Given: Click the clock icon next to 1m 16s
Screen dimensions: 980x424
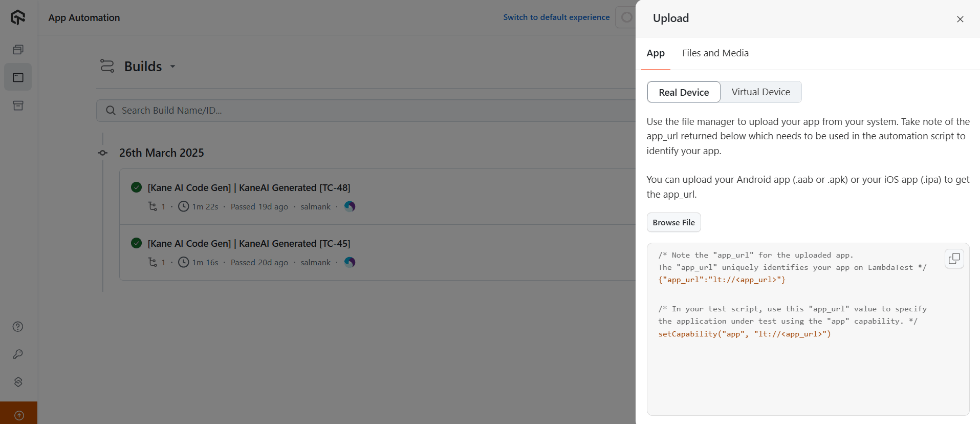Looking at the screenshot, I should [184, 262].
